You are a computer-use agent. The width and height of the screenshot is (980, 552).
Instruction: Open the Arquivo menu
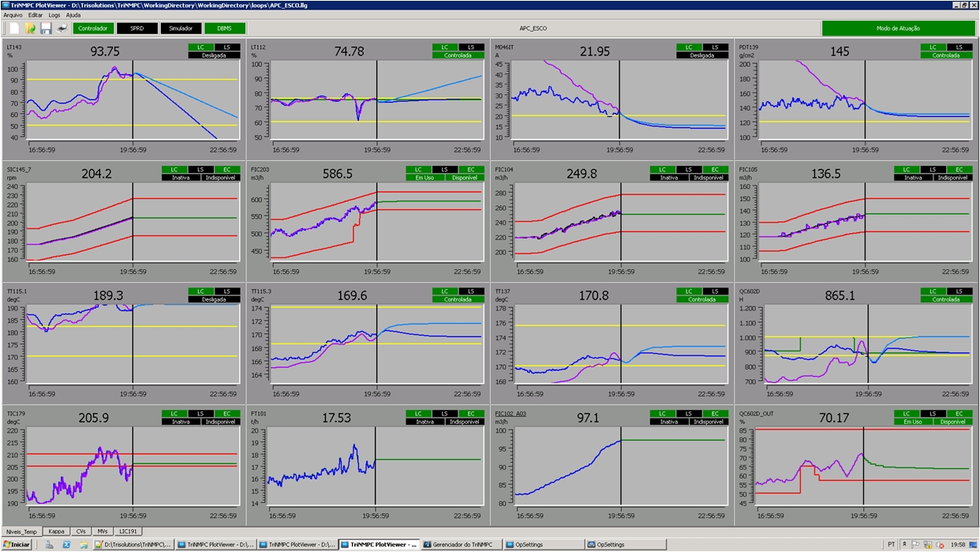click(13, 15)
